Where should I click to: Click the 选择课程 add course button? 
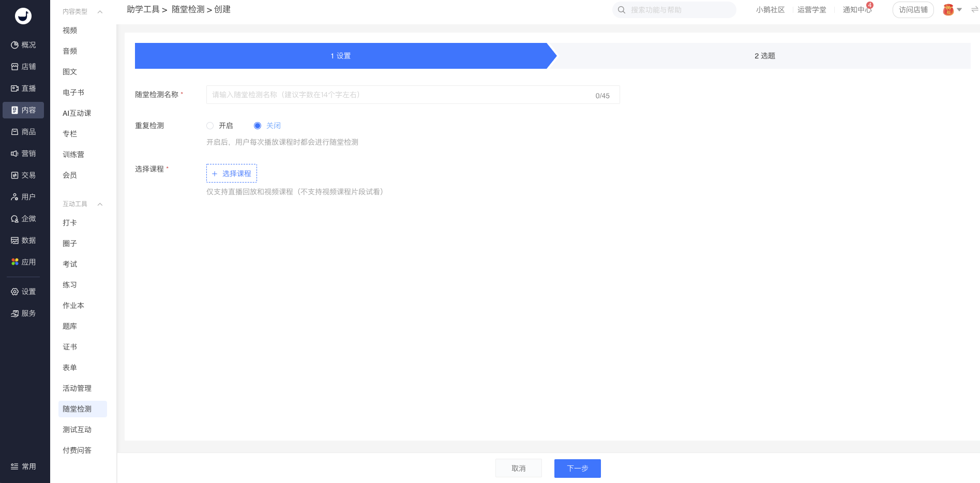(232, 174)
